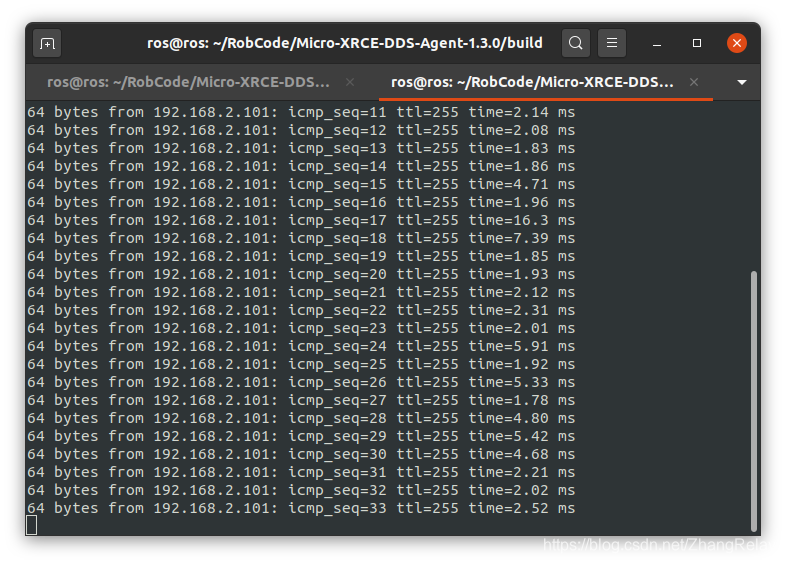Image resolution: width=786 pixels, height=564 pixels.
Task: Open the hamburger menu
Action: (x=612, y=43)
